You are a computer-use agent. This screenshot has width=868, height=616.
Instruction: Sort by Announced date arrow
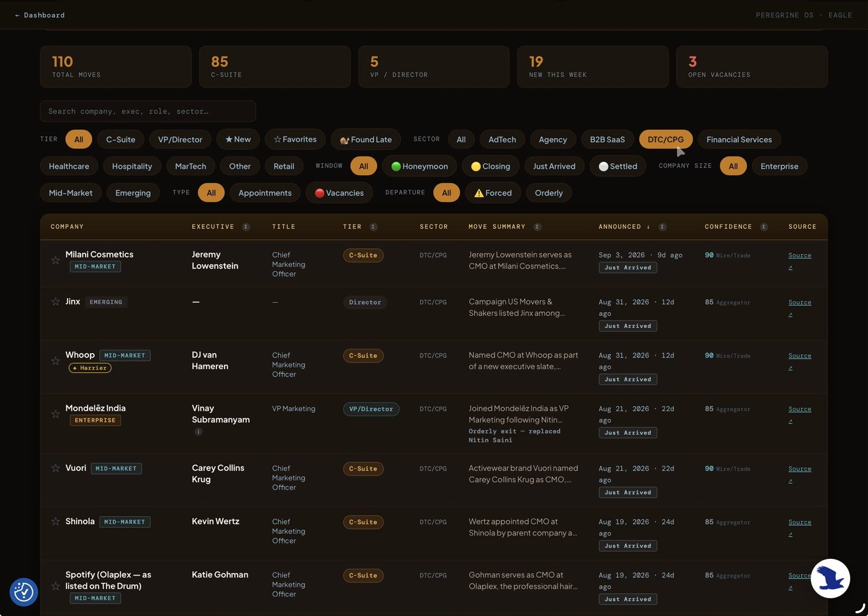(x=649, y=227)
